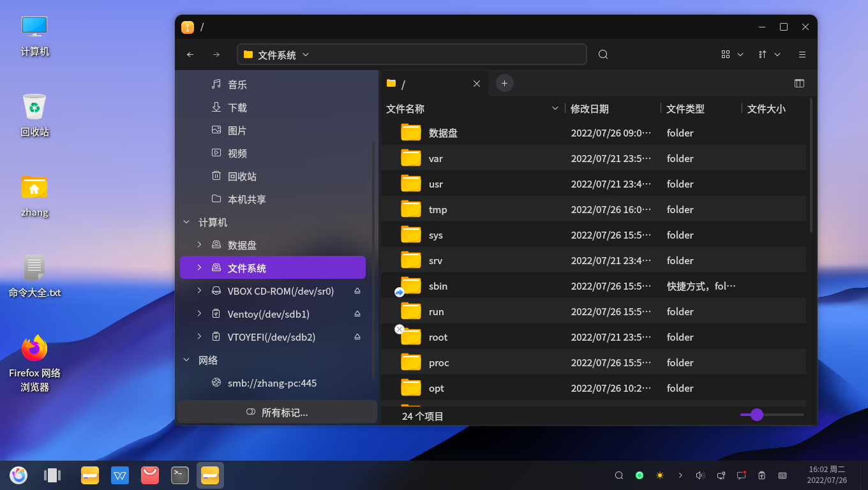Click 所有标记 at the sidebar bottom
868x490 pixels.
(x=277, y=412)
